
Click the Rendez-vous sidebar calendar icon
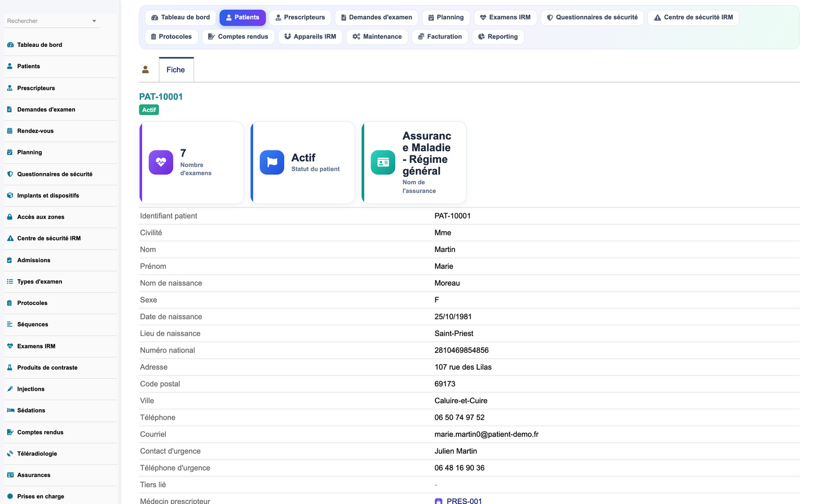pyautogui.click(x=10, y=131)
